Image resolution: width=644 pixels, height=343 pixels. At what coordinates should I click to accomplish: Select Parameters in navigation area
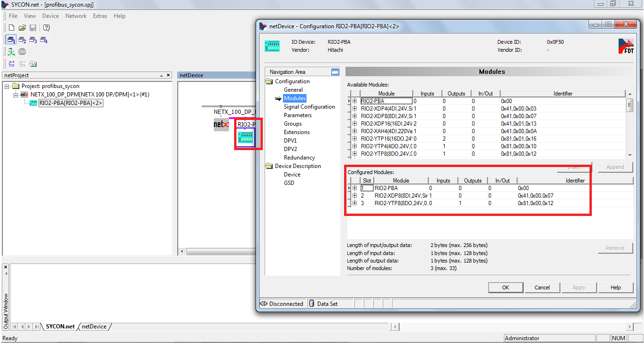point(298,115)
